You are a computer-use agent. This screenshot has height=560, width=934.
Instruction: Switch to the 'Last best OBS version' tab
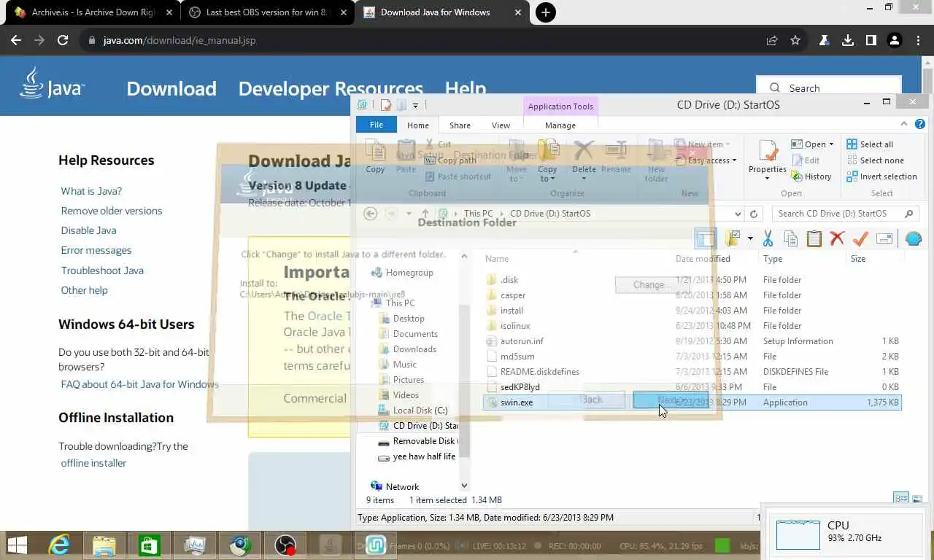coord(266,12)
